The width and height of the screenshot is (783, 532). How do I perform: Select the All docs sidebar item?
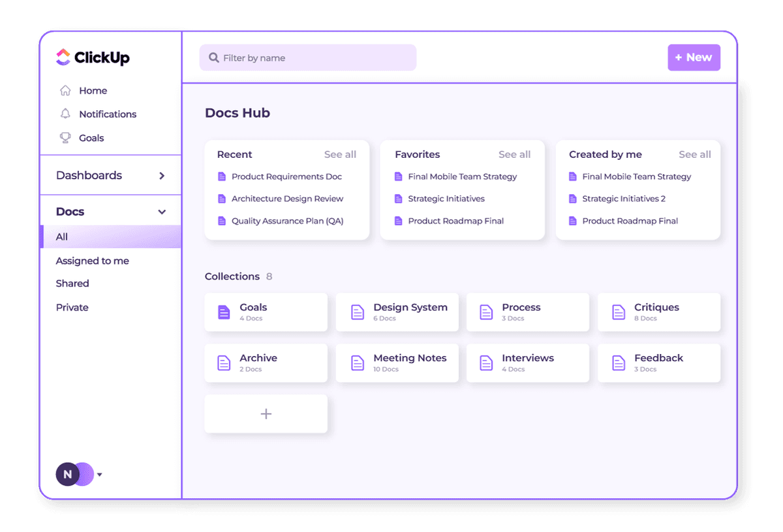[62, 237]
